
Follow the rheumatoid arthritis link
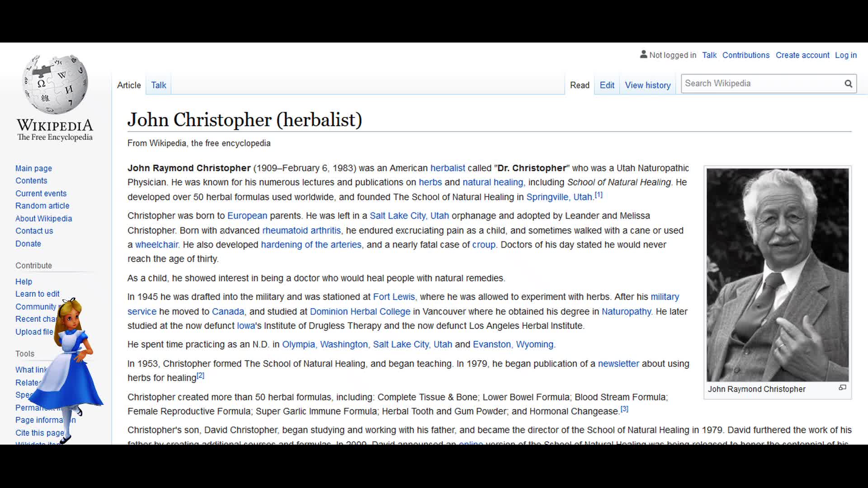(302, 230)
